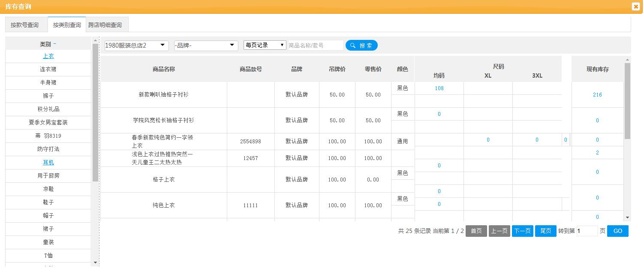Select the 童装 category

click(x=48, y=242)
